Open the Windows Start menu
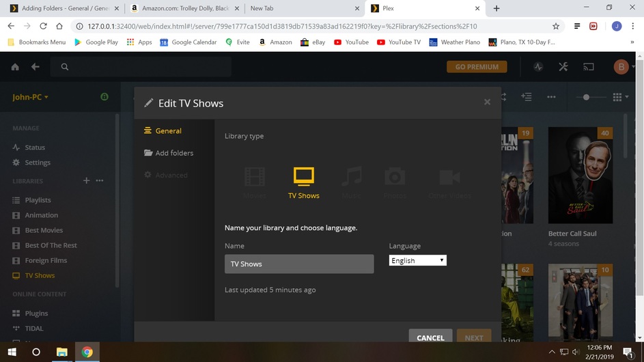 pos(12,352)
